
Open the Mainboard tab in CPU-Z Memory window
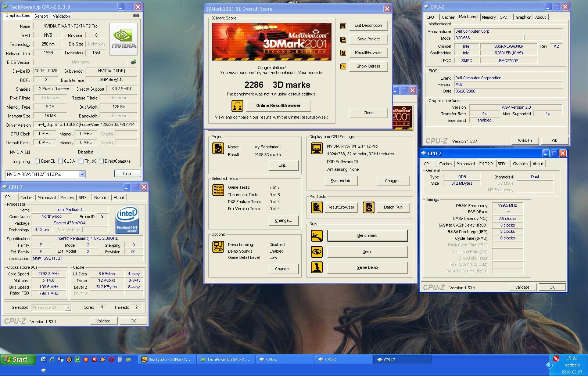[x=466, y=164]
